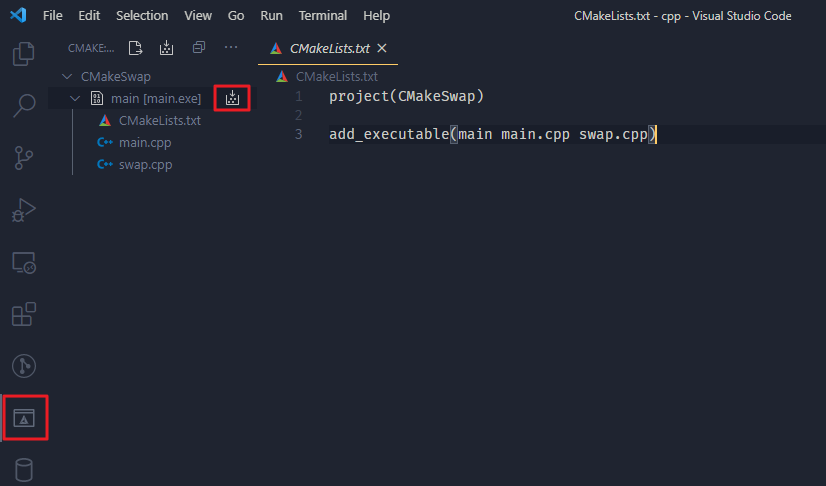
Task: Open the Extensions view
Action: click(23, 315)
